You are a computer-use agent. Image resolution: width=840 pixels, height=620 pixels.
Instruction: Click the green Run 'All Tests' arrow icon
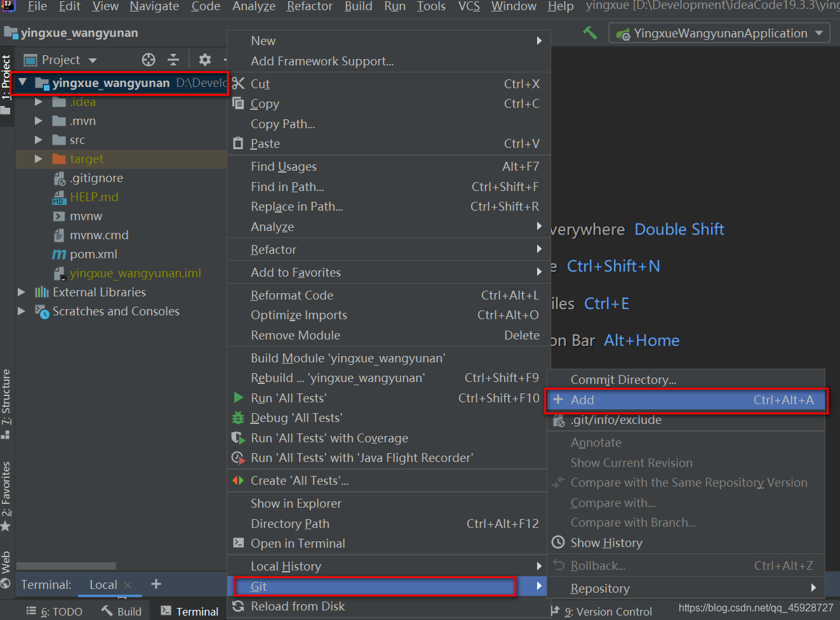pyautogui.click(x=239, y=397)
